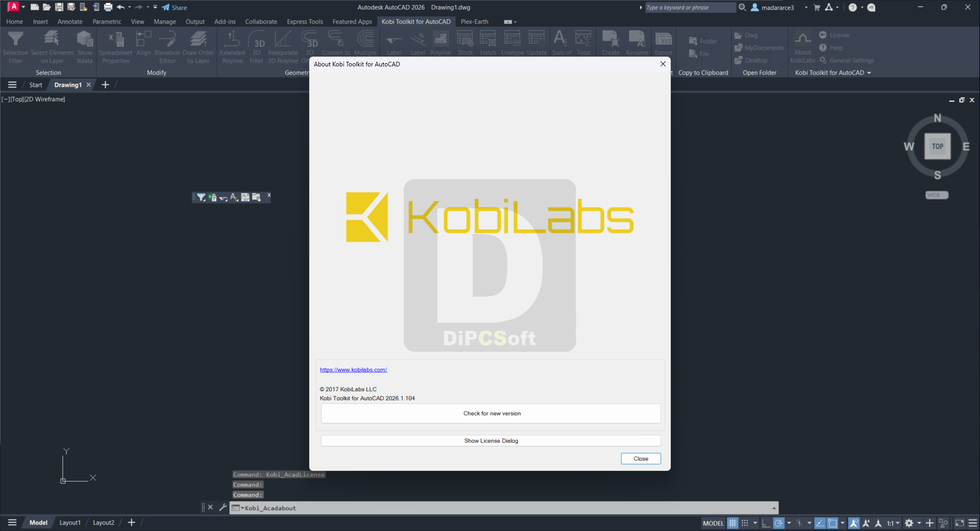The width and height of the screenshot is (980, 531).
Task: Toggle snap mode dots in status bar
Action: point(745,523)
